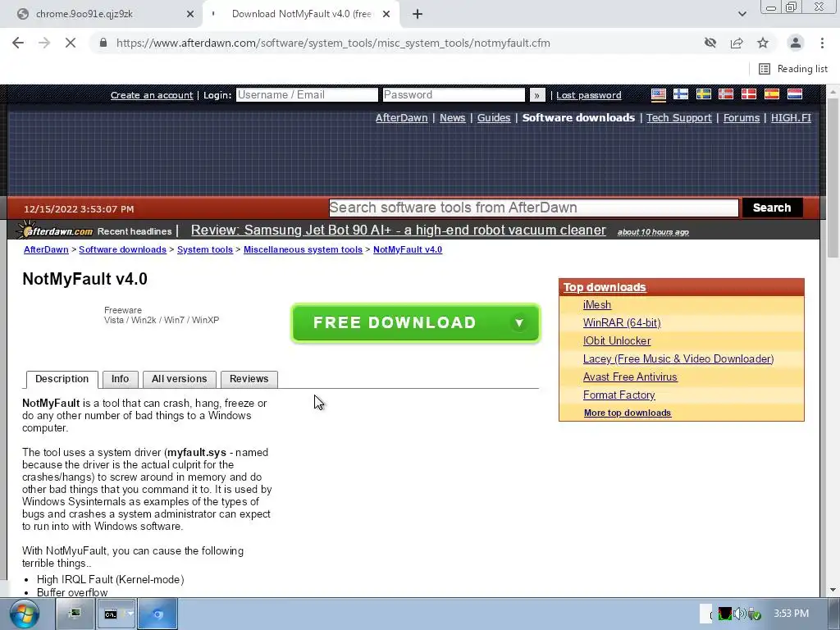Click the afterdawn.com logo in the headlines bar
Image resolution: width=840 pixels, height=630 pixels.
[x=55, y=231]
